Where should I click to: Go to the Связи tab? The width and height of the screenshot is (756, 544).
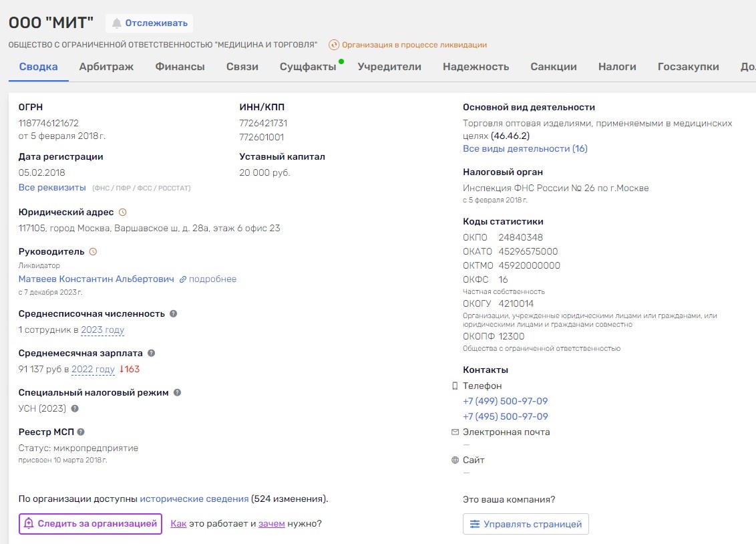(x=242, y=67)
